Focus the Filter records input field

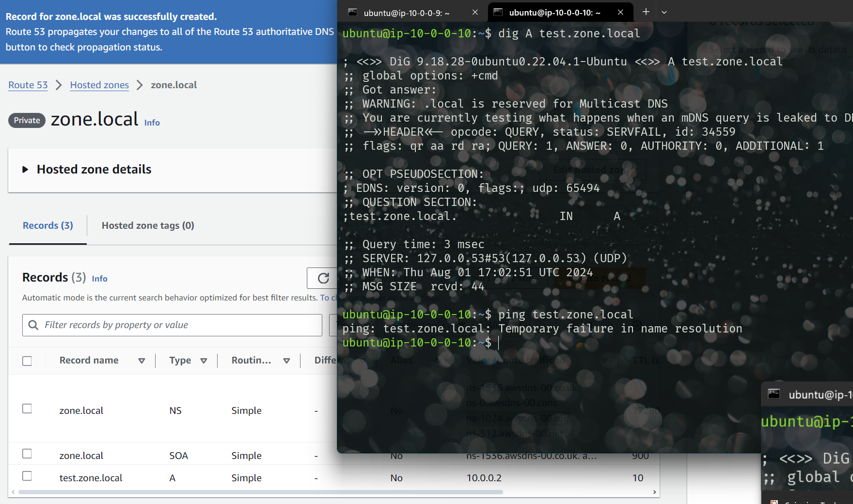[179, 325]
